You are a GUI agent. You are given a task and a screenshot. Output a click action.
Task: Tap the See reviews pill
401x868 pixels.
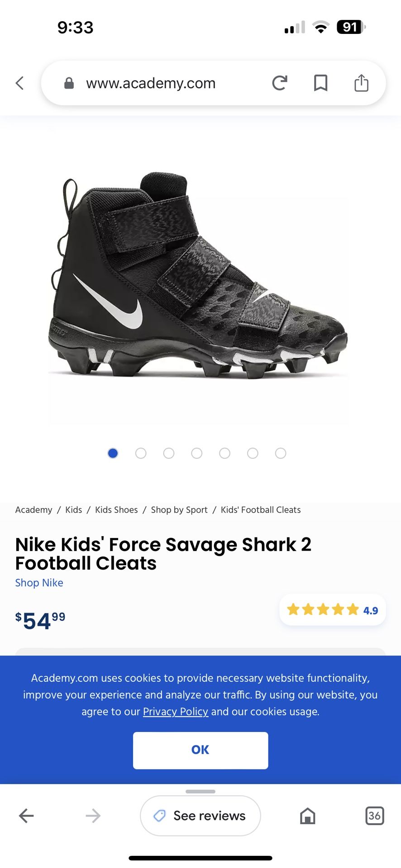click(200, 816)
